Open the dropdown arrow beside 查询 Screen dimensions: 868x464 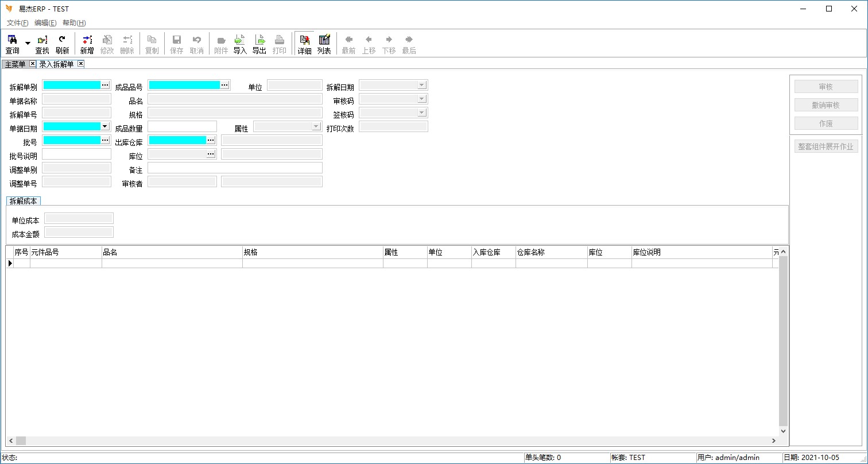pyautogui.click(x=28, y=44)
